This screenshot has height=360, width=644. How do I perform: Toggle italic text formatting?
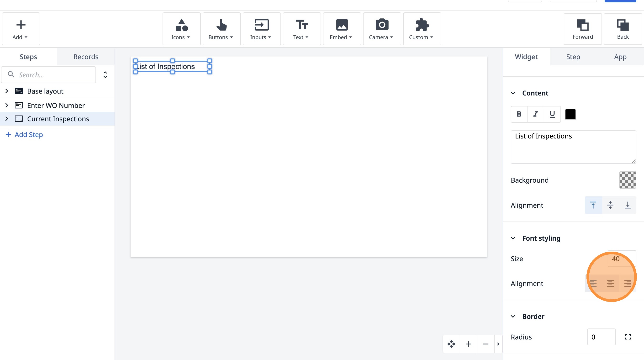coord(535,114)
